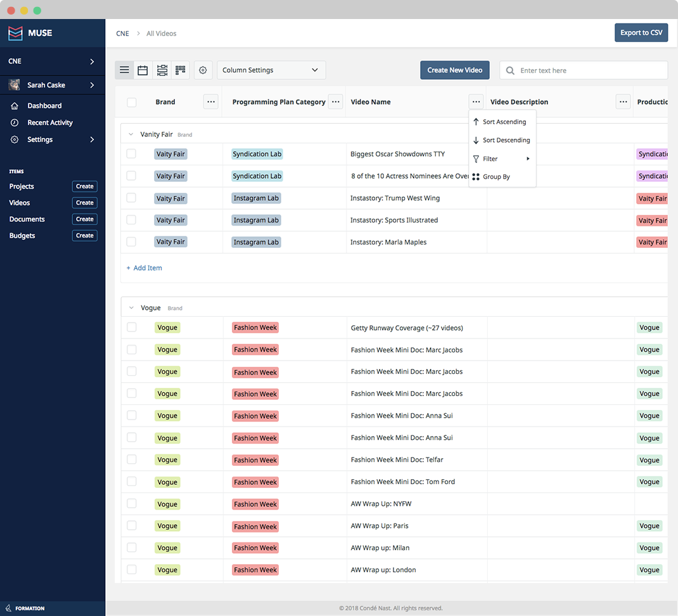Collapse the Vanity Fair brand group

pos(131,134)
